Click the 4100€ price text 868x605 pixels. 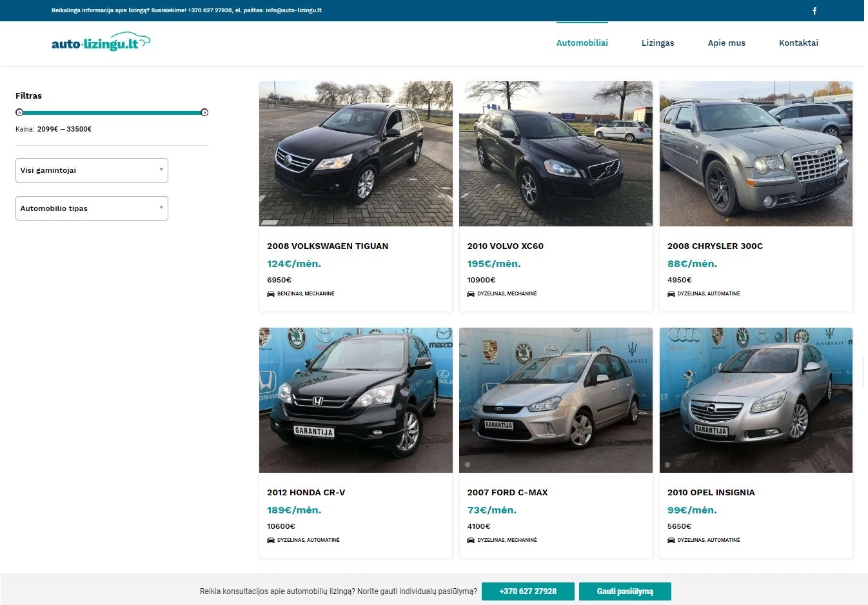coord(479,526)
